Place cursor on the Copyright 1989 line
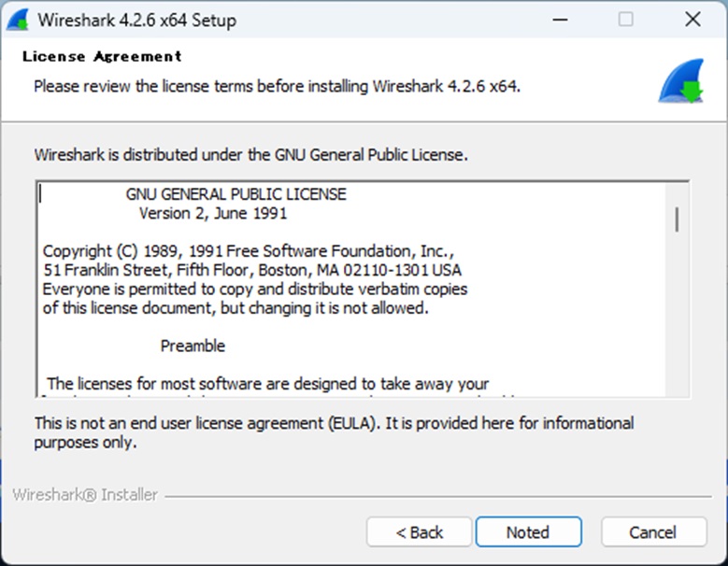This screenshot has width=728, height=566. coord(248,251)
